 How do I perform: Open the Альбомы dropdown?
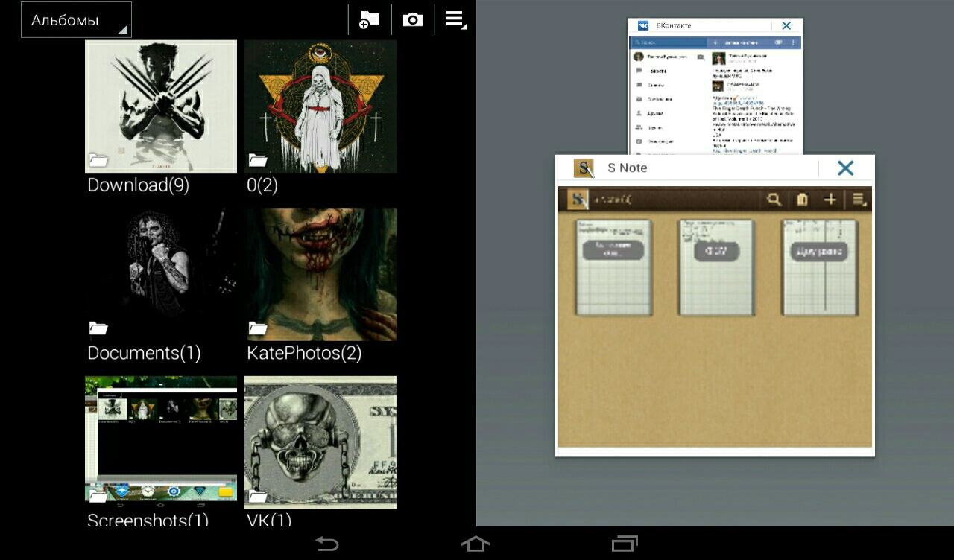(x=76, y=20)
